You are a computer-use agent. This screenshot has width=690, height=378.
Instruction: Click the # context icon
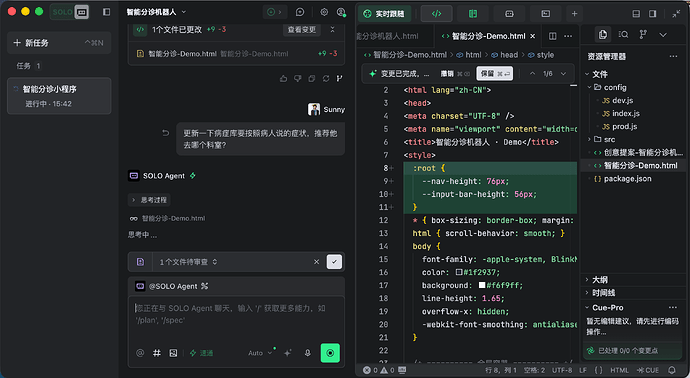(157, 353)
